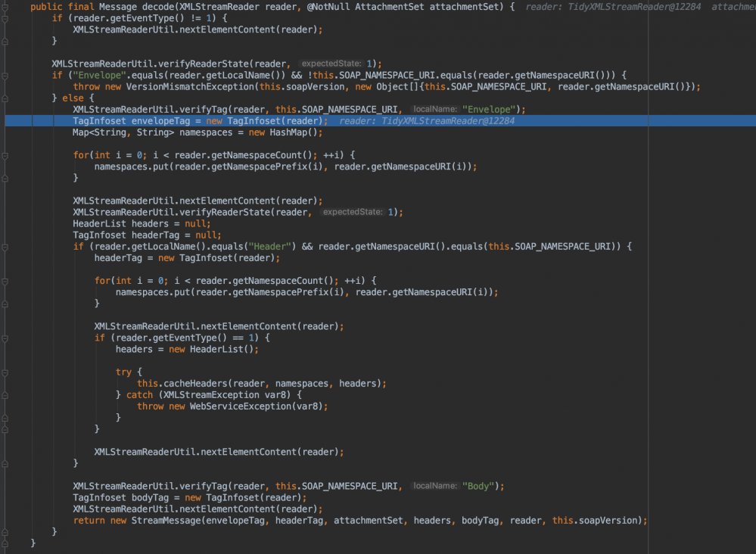The width and height of the screenshot is (756, 554).
Task: Fold the for loop below the namespaces HashMap declaration
Action: click(x=5, y=155)
